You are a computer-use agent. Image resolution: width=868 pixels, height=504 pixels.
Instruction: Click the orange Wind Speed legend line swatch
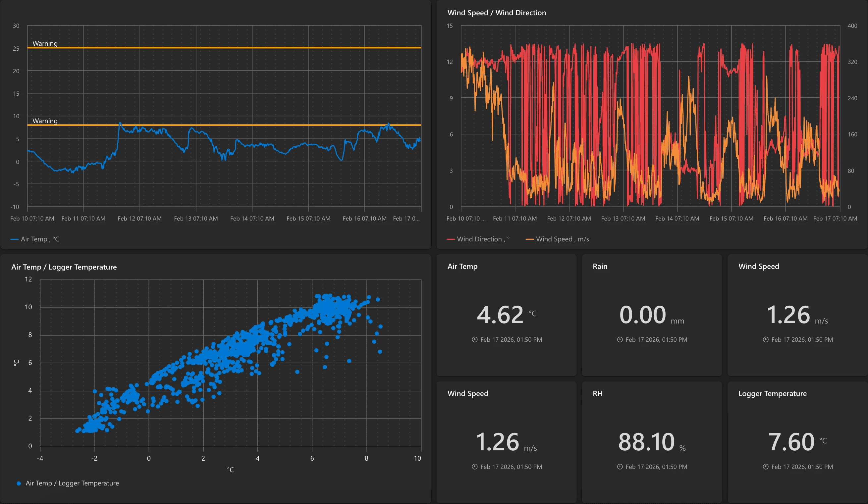pos(529,239)
